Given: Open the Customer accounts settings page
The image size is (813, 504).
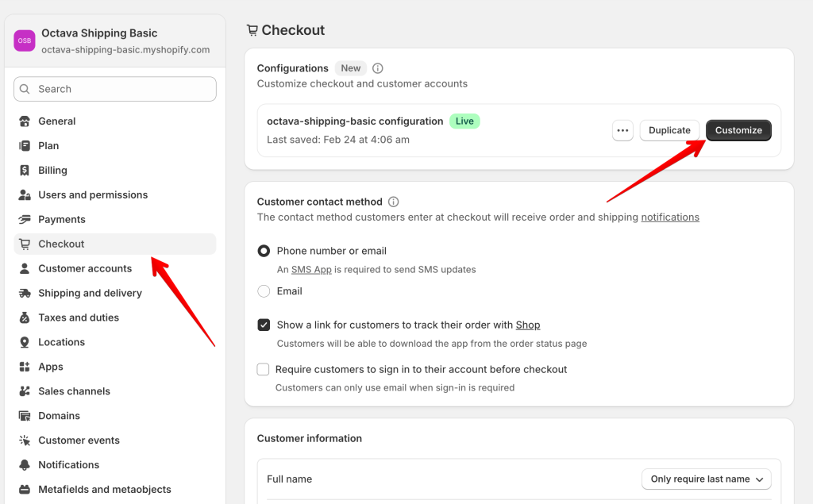Looking at the screenshot, I should pos(85,269).
